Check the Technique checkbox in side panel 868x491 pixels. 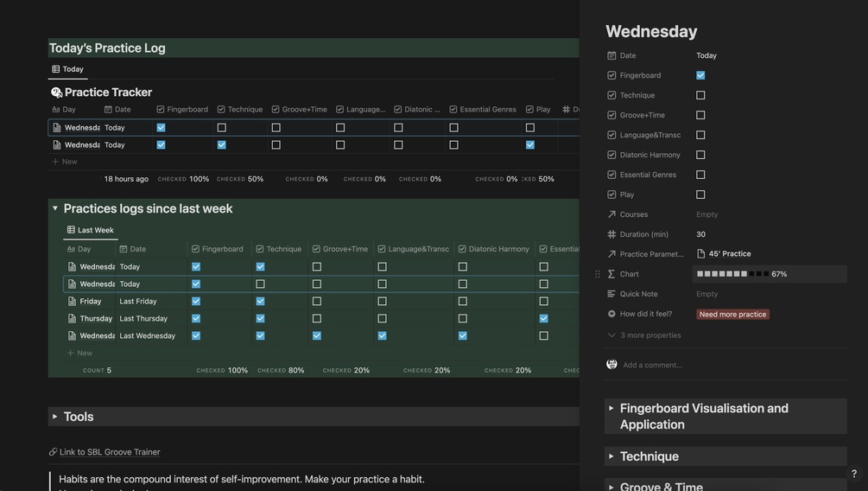(700, 95)
